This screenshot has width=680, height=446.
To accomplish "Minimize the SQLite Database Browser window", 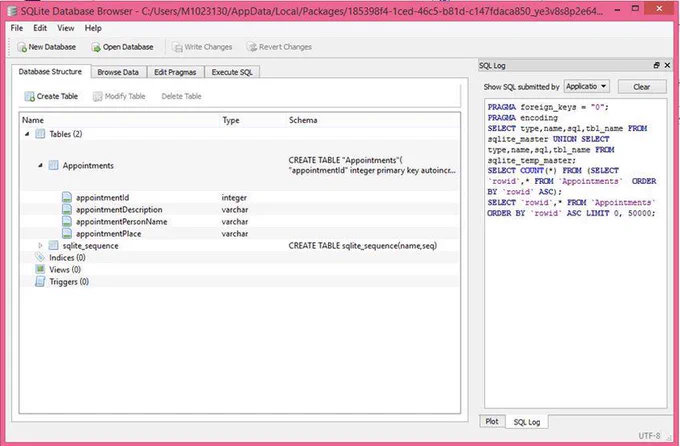I will pyautogui.click(x=617, y=9).
